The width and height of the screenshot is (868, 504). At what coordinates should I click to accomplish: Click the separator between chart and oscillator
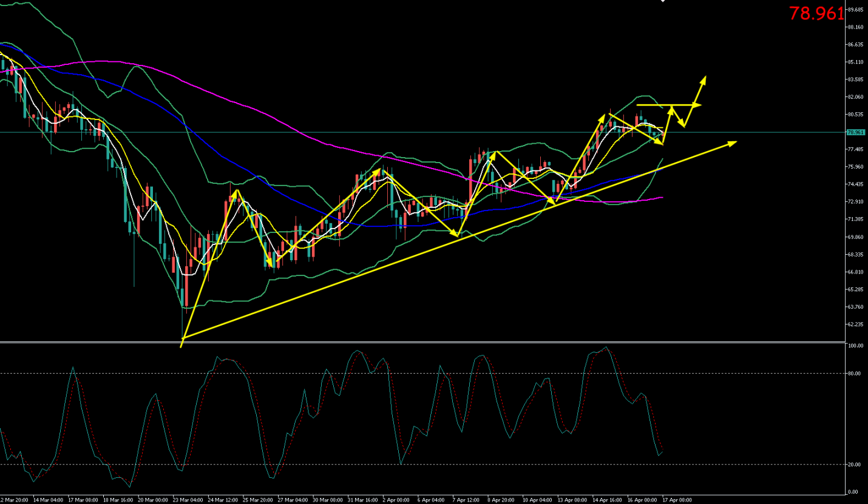[425, 342]
